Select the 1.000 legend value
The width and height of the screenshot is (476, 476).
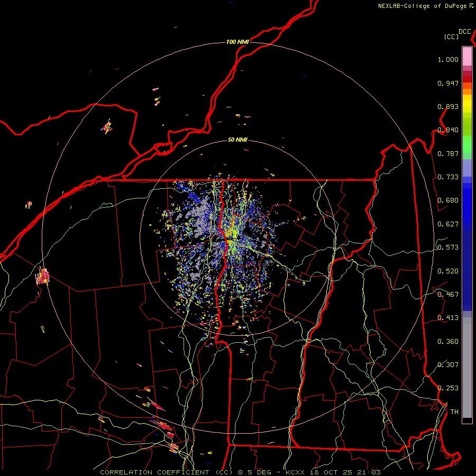coord(448,59)
